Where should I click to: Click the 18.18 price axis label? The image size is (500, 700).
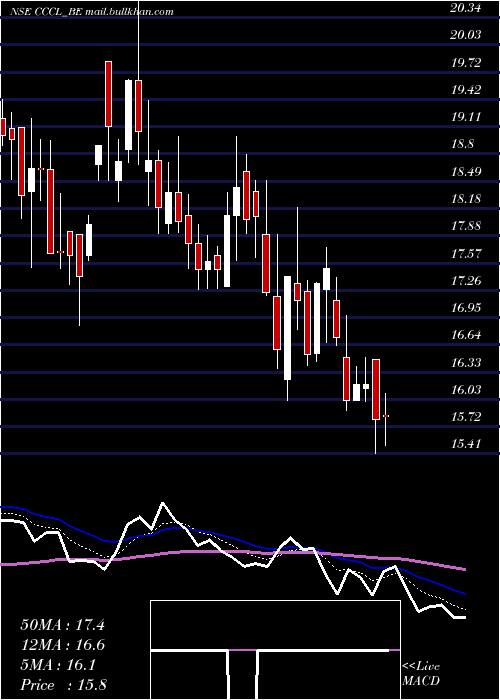466,199
